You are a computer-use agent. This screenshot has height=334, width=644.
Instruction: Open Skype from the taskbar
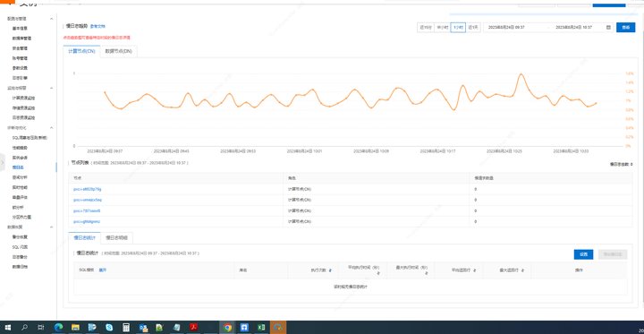coord(109,328)
